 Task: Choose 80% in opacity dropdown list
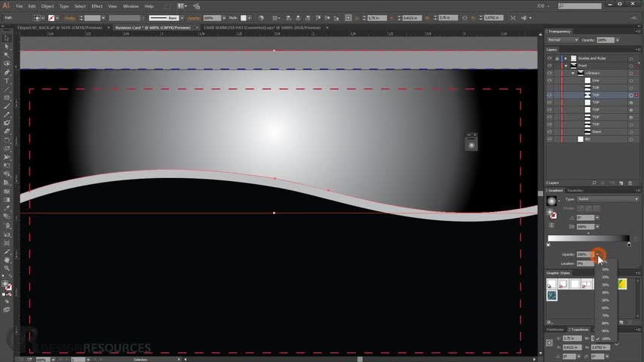coord(606,324)
